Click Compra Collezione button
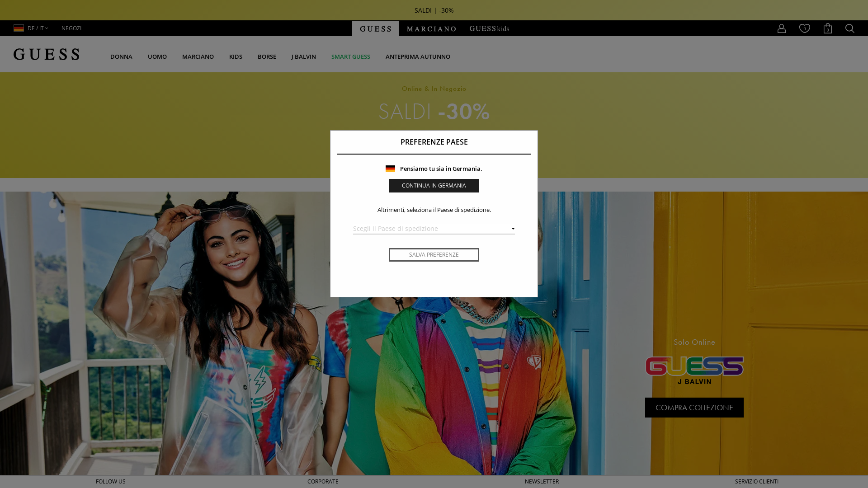The width and height of the screenshot is (868, 488). [694, 408]
